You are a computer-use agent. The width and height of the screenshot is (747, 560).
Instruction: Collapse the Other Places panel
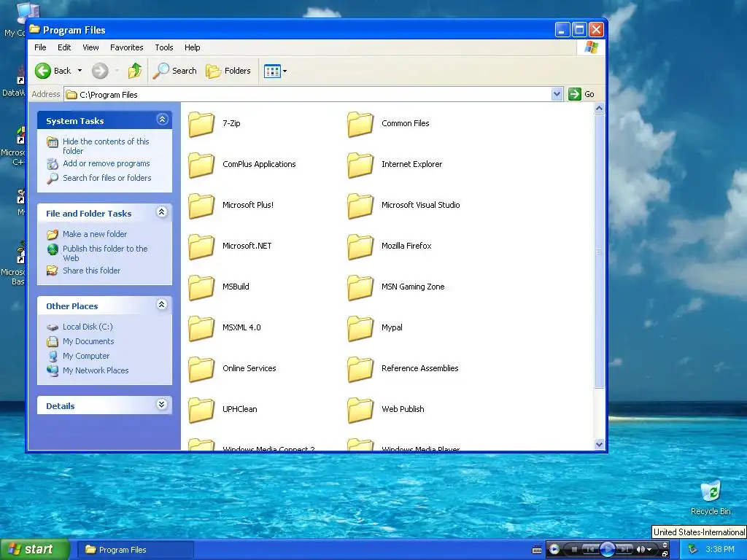[x=162, y=305]
